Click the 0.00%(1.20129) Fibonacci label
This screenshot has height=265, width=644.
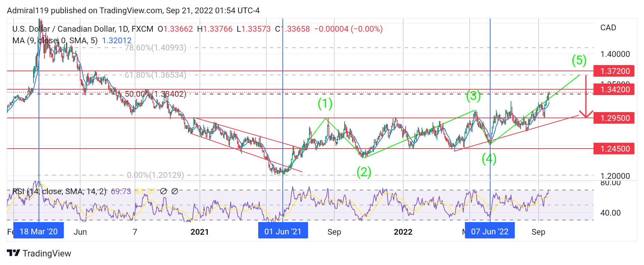point(156,175)
